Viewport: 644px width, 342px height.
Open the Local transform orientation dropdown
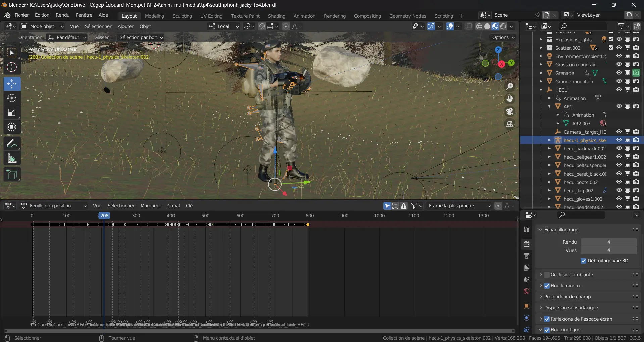click(224, 26)
